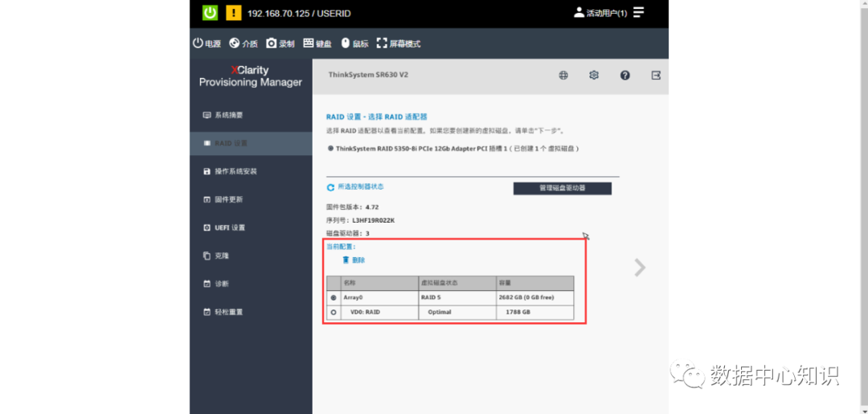Click the 管理磁盘驱动器 button
The image size is (868, 414).
563,188
